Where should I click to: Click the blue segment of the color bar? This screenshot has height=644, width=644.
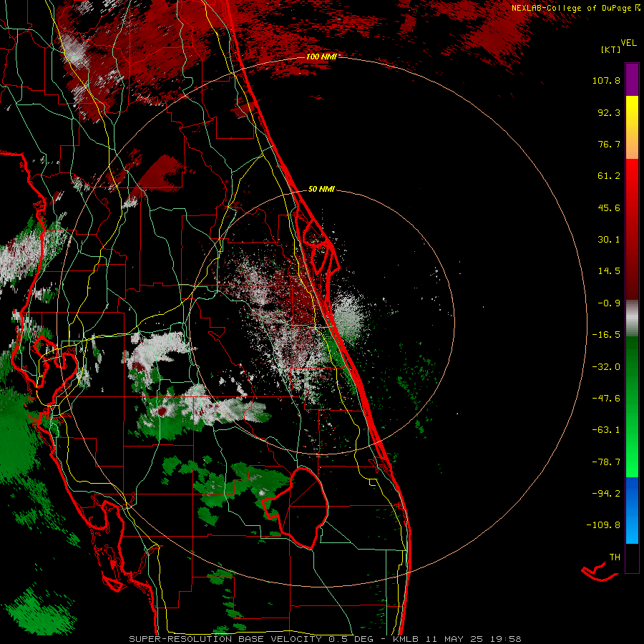632,510
